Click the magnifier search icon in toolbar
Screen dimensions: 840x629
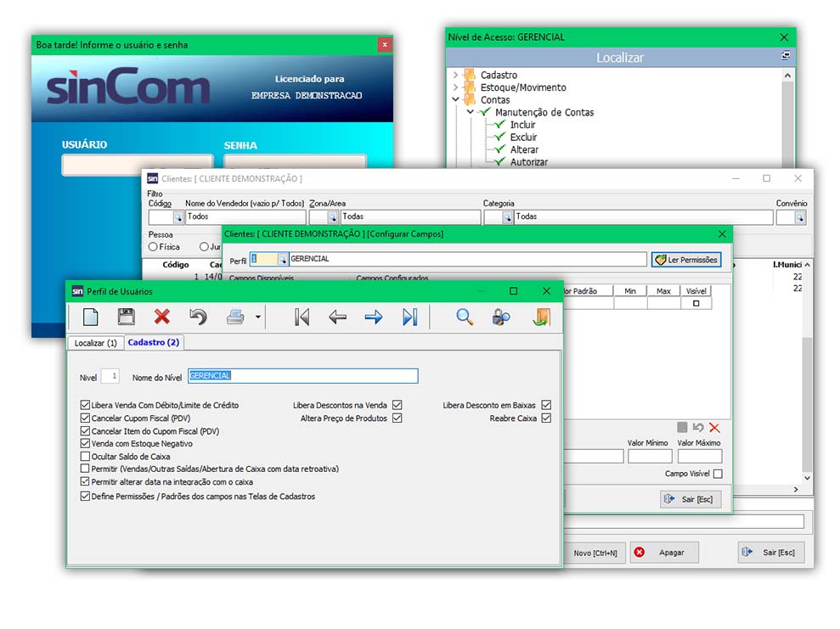point(465,317)
